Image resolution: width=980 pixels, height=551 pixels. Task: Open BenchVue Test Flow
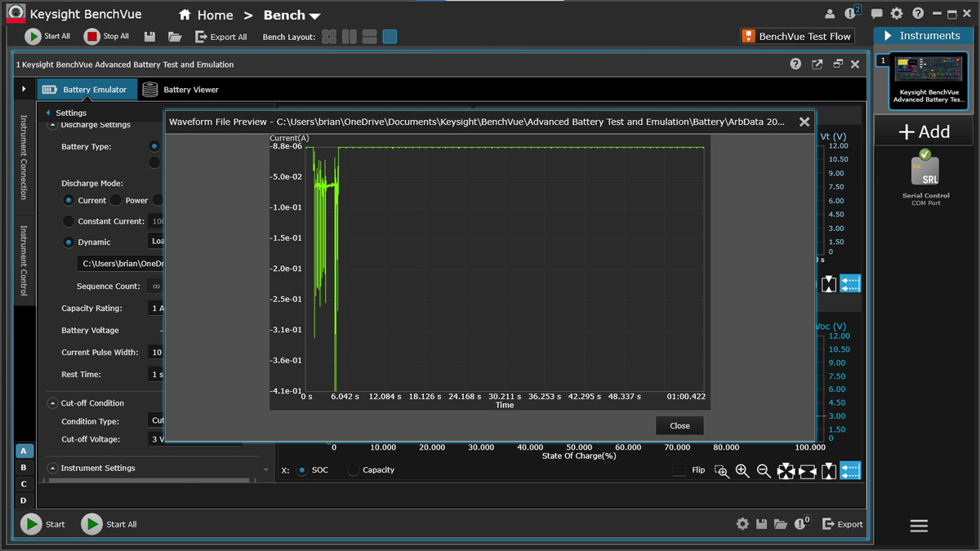pos(797,36)
